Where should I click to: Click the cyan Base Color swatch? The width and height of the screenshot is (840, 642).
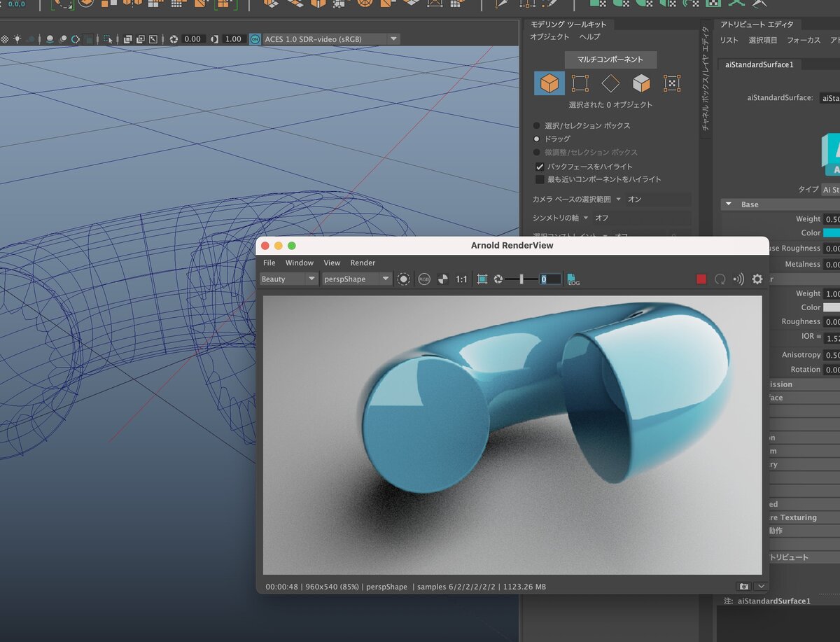[x=833, y=232]
